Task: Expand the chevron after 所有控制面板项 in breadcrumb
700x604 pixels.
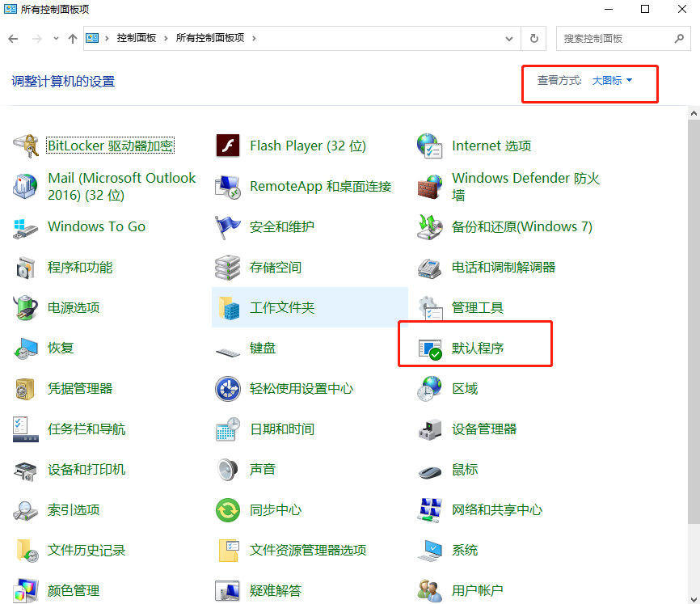Action: coord(254,38)
